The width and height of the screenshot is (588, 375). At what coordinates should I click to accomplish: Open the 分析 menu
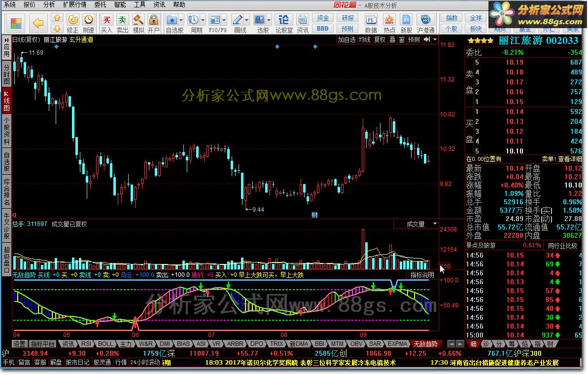[x=49, y=4]
